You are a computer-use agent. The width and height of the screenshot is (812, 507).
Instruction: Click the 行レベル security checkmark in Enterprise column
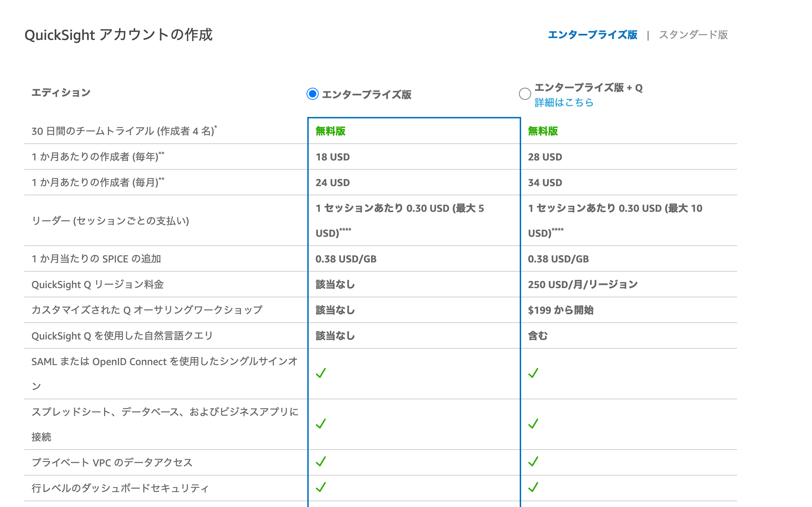pyautogui.click(x=321, y=487)
